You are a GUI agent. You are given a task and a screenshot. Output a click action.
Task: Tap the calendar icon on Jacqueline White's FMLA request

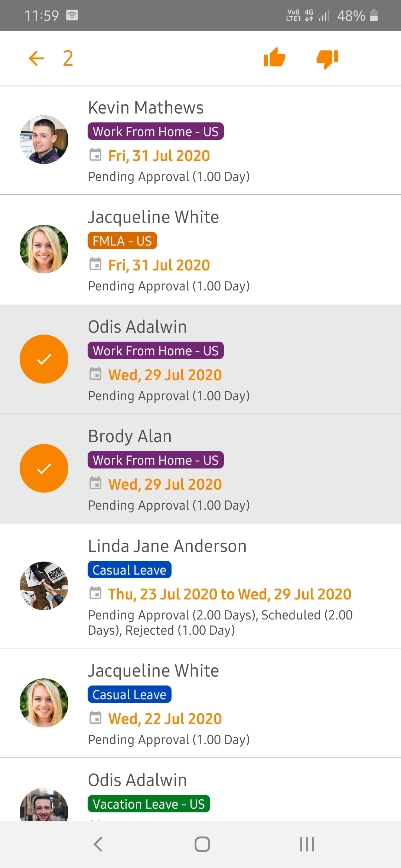pyautogui.click(x=96, y=264)
